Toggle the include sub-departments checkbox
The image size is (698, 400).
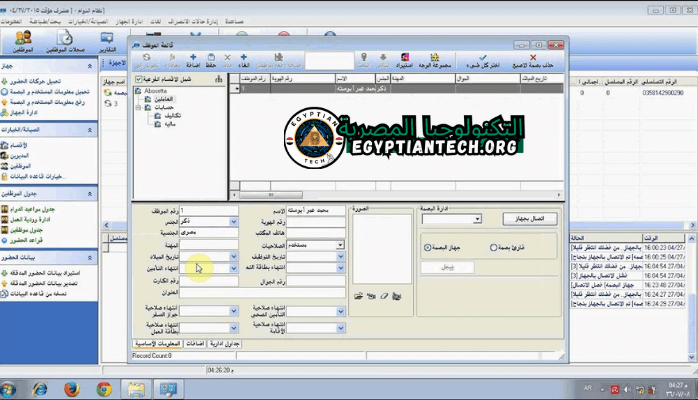point(138,79)
